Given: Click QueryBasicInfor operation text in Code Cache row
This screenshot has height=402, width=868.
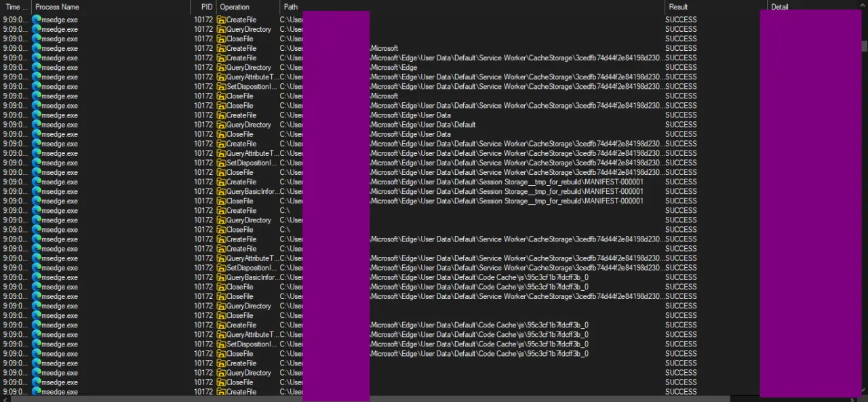Looking at the screenshot, I should pyautogui.click(x=252, y=277).
